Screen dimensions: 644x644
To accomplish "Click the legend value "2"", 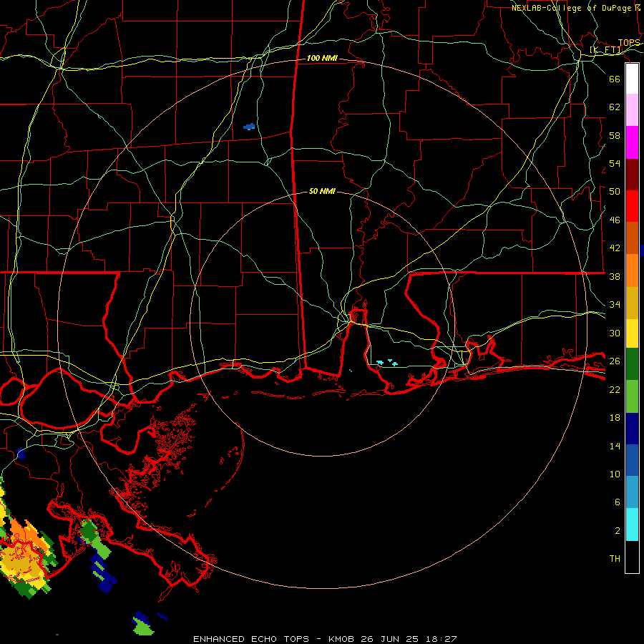I will pos(617,531).
